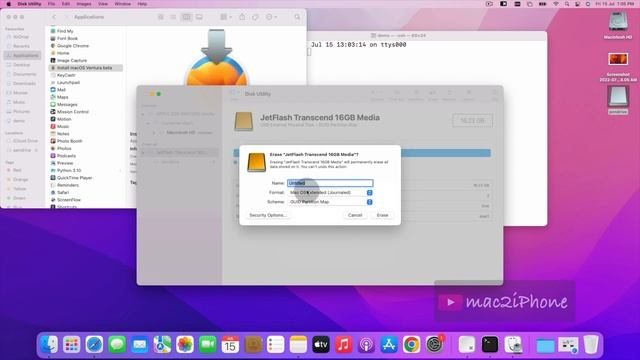Open Maps from the Dock
This screenshot has height=360, width=640.
(162, 344)
